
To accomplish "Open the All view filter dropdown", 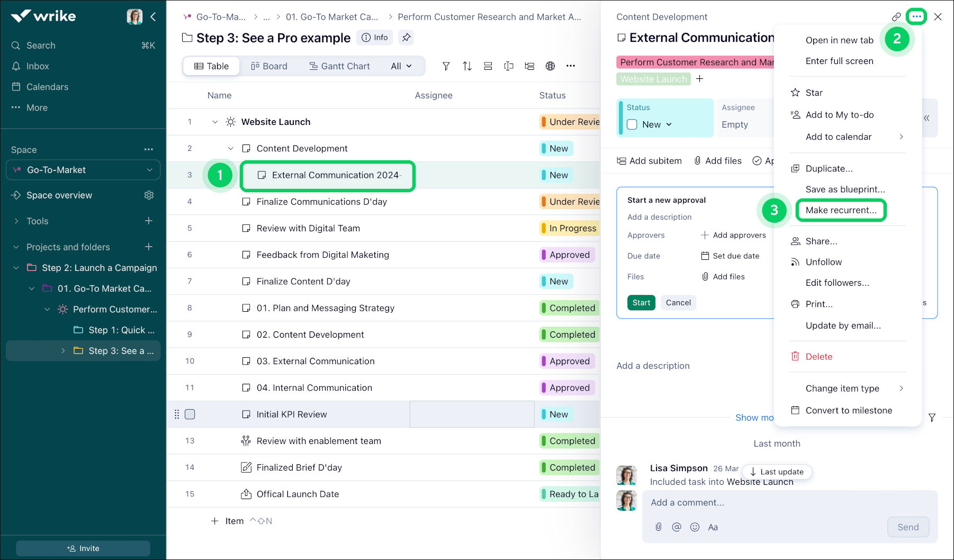I will pos(401,66).
